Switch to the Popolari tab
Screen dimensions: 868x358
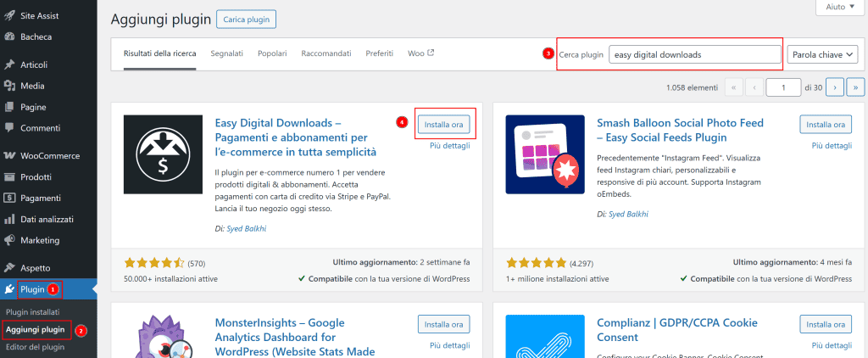coord(272,53)
